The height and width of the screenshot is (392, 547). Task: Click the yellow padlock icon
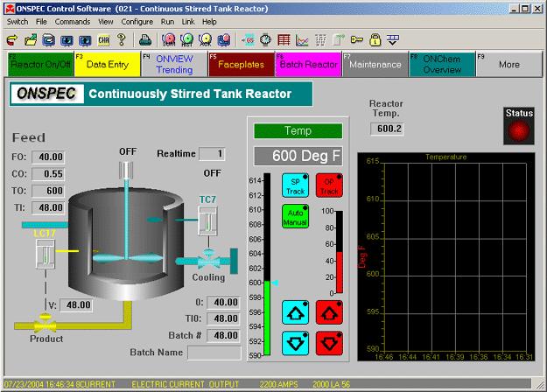pyautogui.click(x=375, y=39)
